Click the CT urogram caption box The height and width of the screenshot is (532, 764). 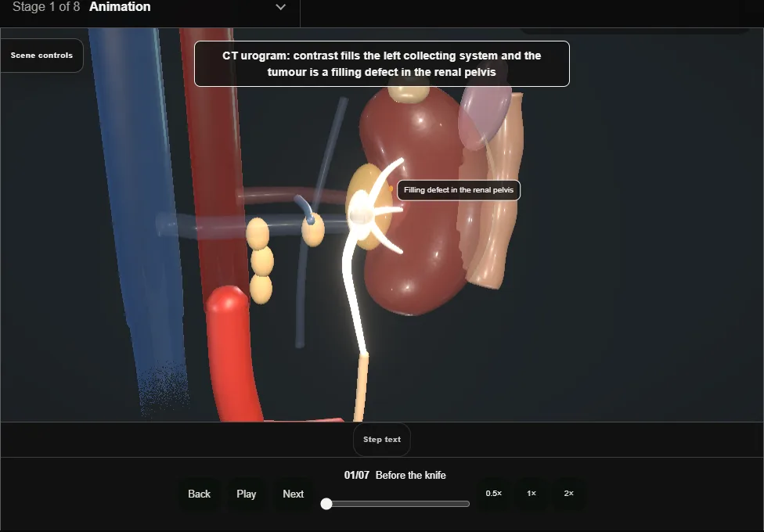[x=382, y=64]
